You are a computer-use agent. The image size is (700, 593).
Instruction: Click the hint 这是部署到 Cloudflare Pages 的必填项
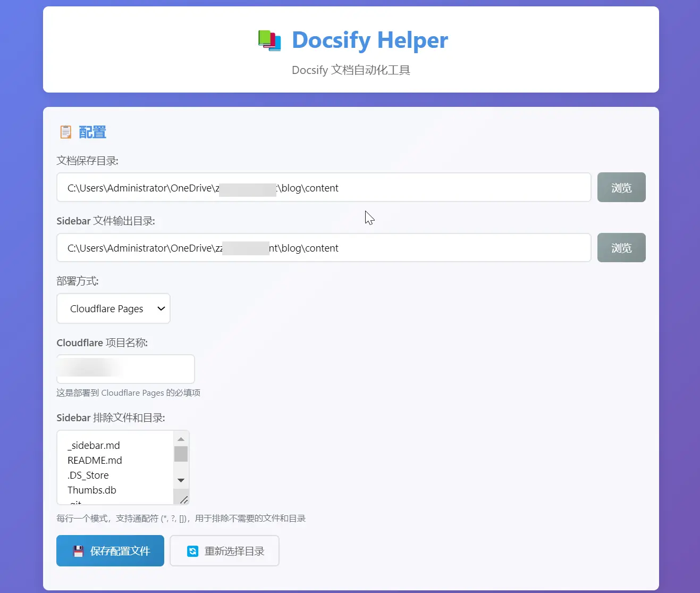(x=128, y=392)
